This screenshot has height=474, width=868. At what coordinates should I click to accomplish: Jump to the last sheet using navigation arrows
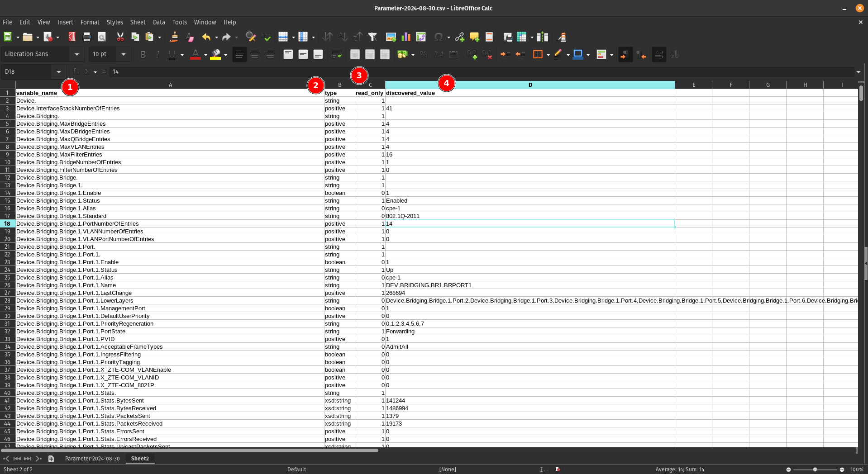28,458
